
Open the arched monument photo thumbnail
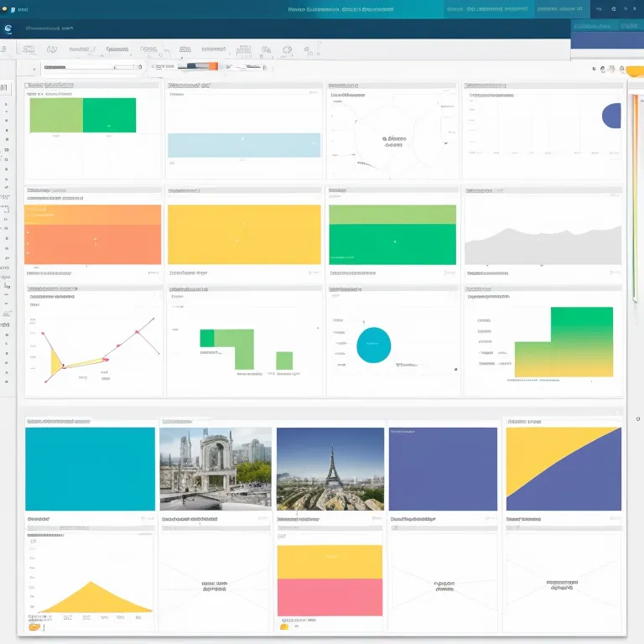pos(216,469)
